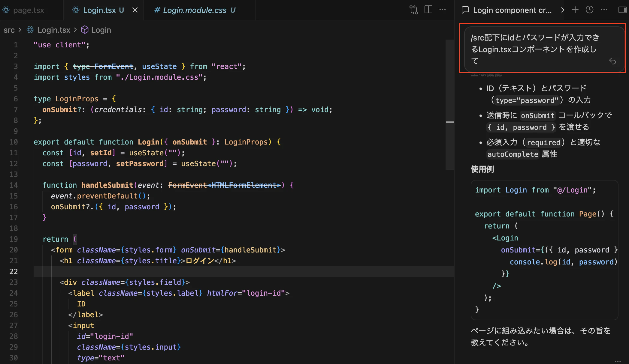This screenshot has width=629, height=364.
Task: Click "./Login.module.css" import path
Action: pyautogui.click(x=159, y=77)
